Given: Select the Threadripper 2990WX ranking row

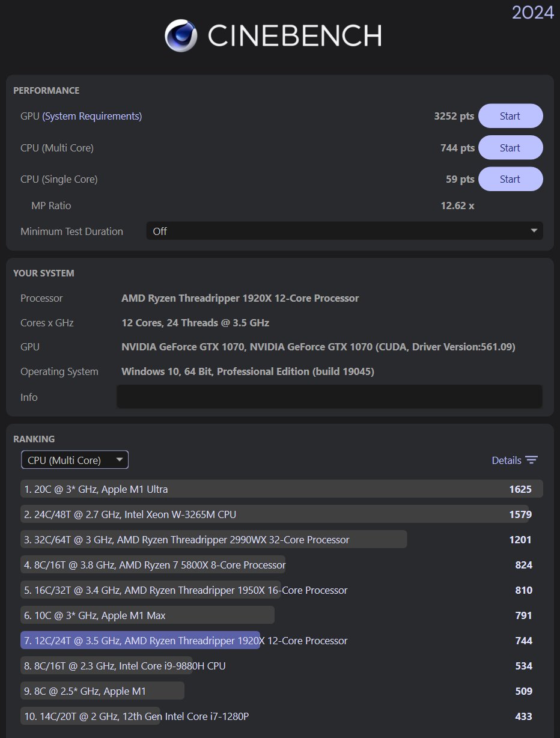Looking at the screenshot, I should pos(281,539).
